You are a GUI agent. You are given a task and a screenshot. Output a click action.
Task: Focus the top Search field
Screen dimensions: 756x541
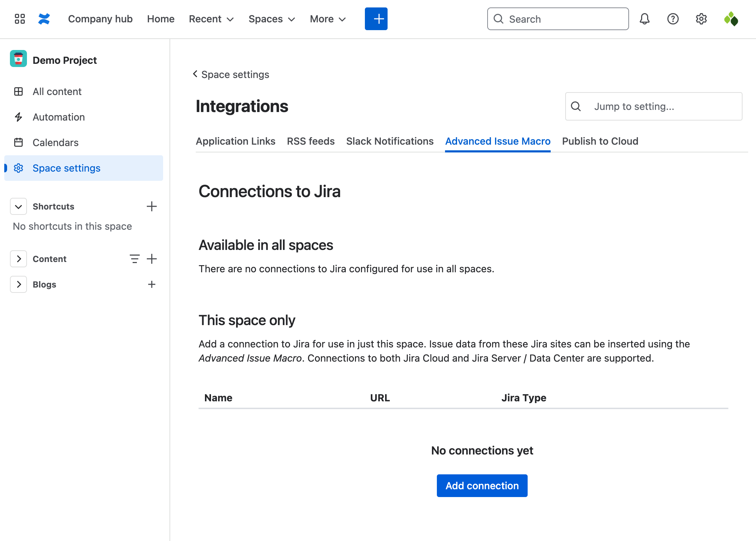click(558, 19)
